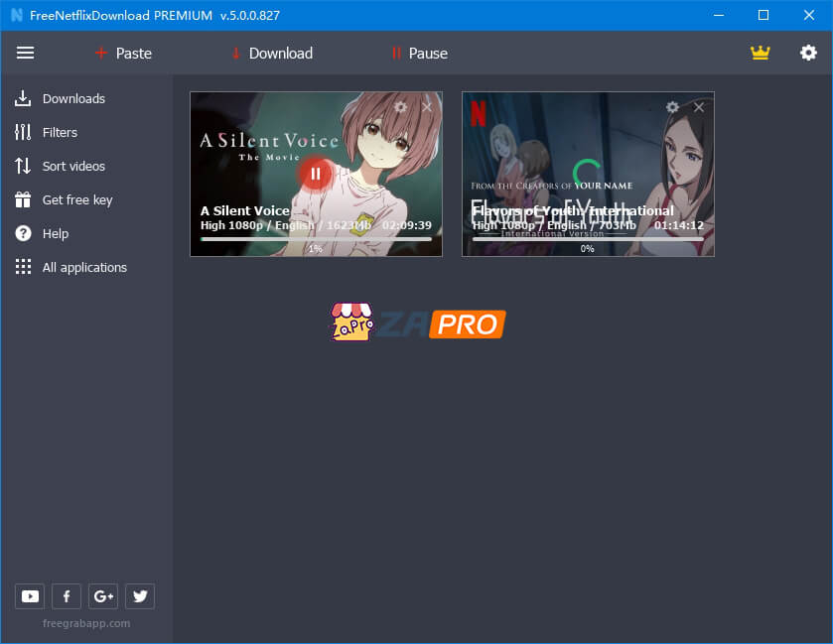
Task: Pause the A Silent Voice download
Action: (x=316, y=173)
